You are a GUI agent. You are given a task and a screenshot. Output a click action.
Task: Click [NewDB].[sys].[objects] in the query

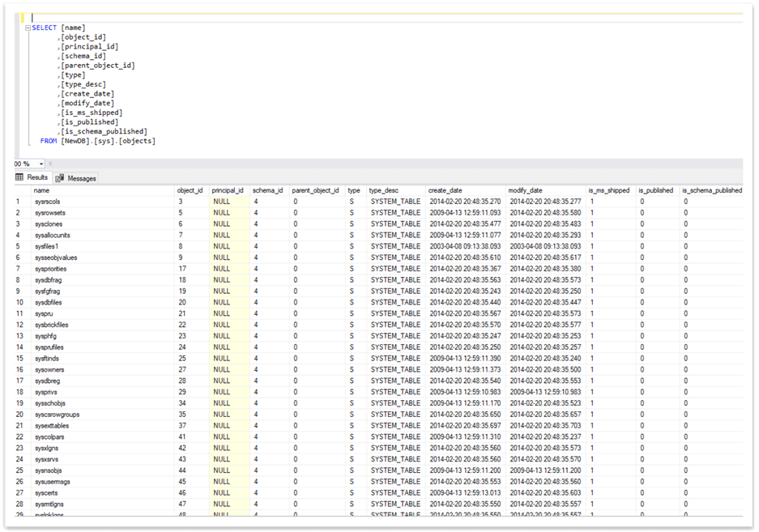pos(108,141)
